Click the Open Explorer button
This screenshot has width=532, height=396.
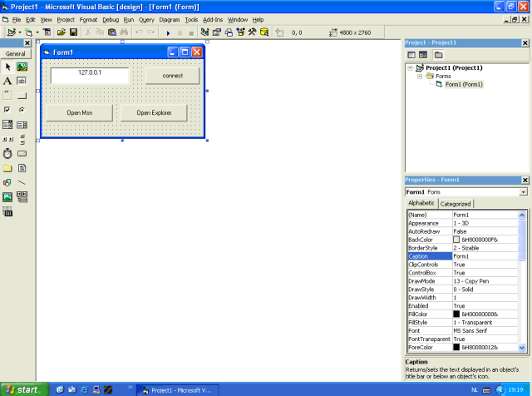coord(154,113)
